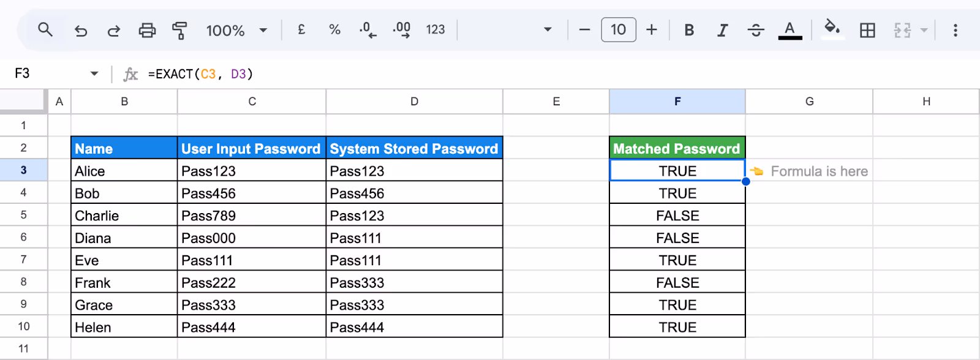Select the cell containing Charlie
This screenshot has height=360, width=980.
tap(124, 216)
